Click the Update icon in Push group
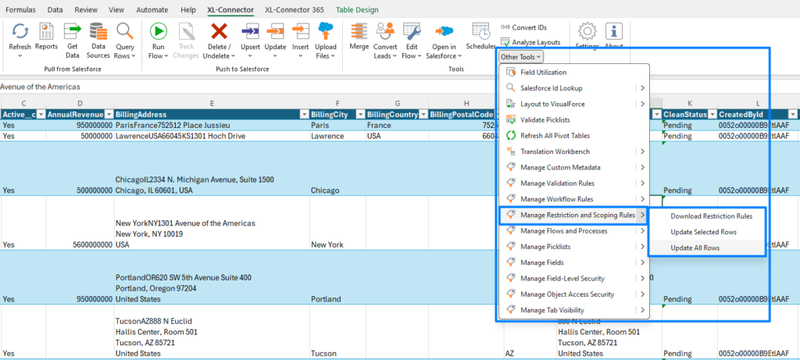The image size is (800, 360). pos(275,31)
